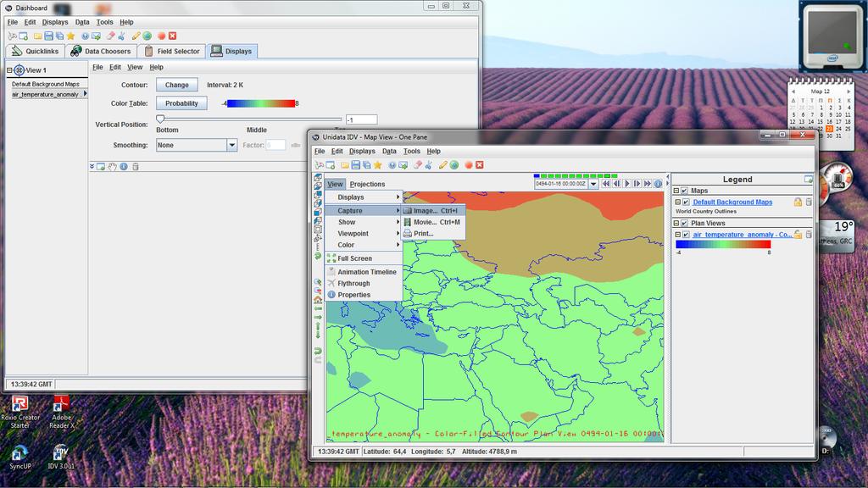Click the open folder icon in Dashboard toolbar
Viewport: 868px width, 488px height.
tap(37, 36)
